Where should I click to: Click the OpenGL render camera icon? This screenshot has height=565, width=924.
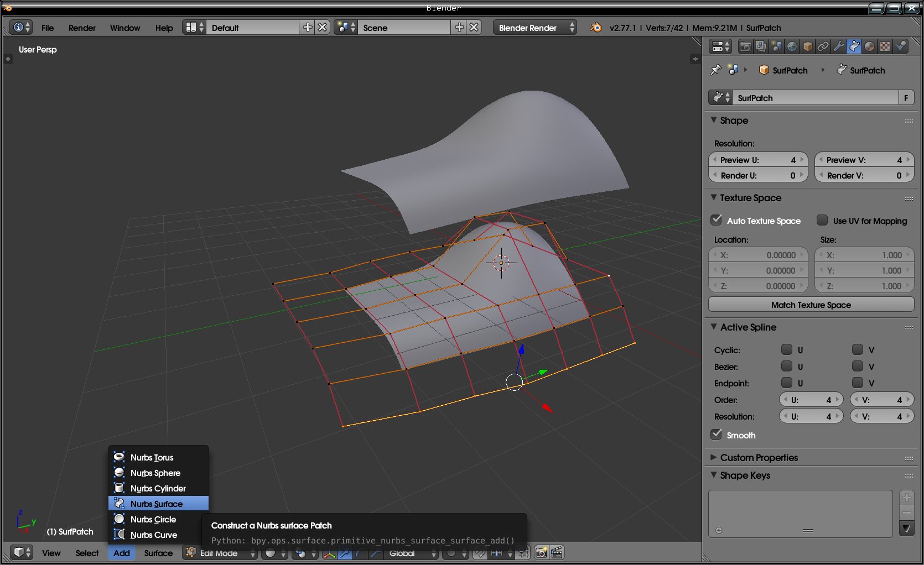[541, 552]
